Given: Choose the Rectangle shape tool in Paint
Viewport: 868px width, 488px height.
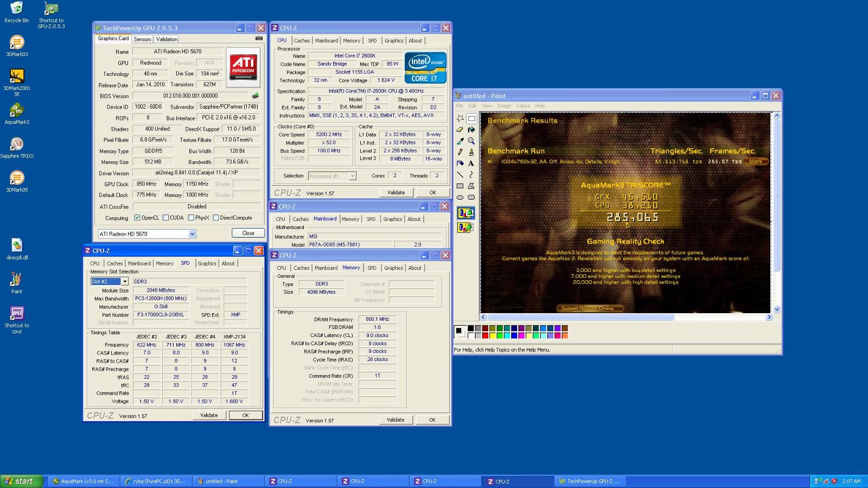Looking at the screenshot, I should 460,186.
